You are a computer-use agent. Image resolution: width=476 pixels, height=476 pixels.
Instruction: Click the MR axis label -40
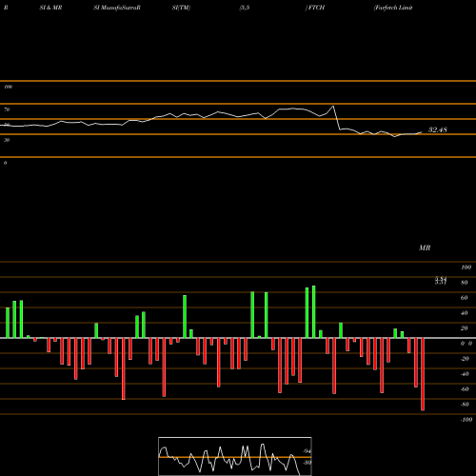pos(465,374)
